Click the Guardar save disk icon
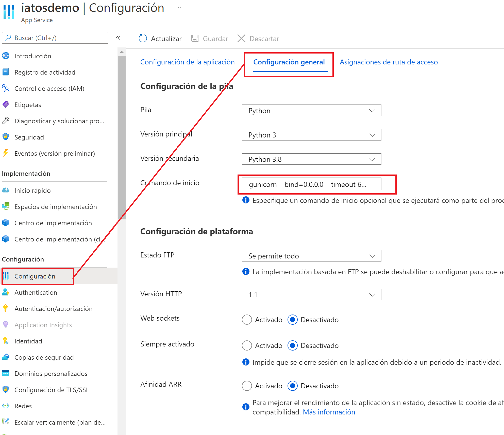 pyautogui.click(x=195, y=39)
